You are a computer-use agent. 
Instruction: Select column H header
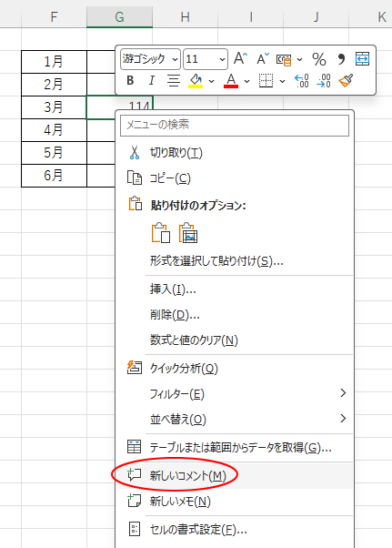(185, 16)
